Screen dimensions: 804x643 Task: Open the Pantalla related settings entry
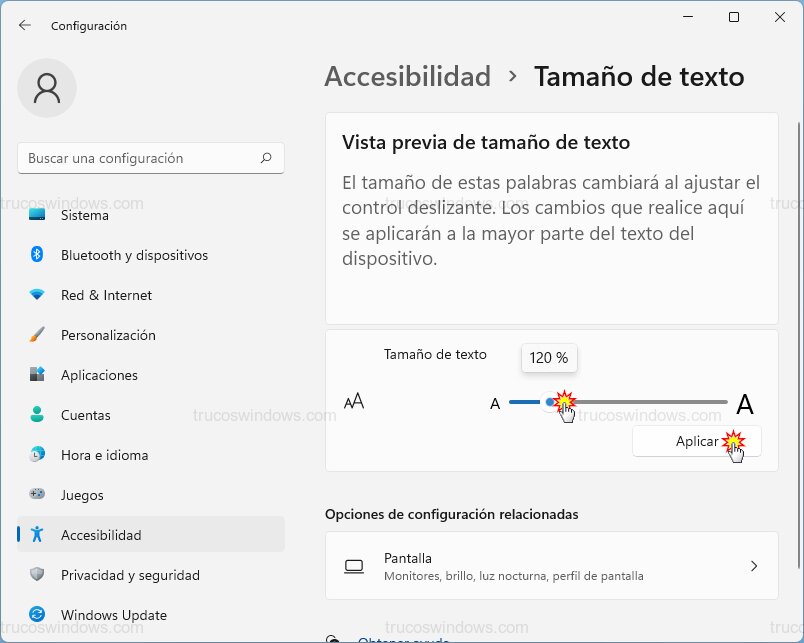point(552,566)
